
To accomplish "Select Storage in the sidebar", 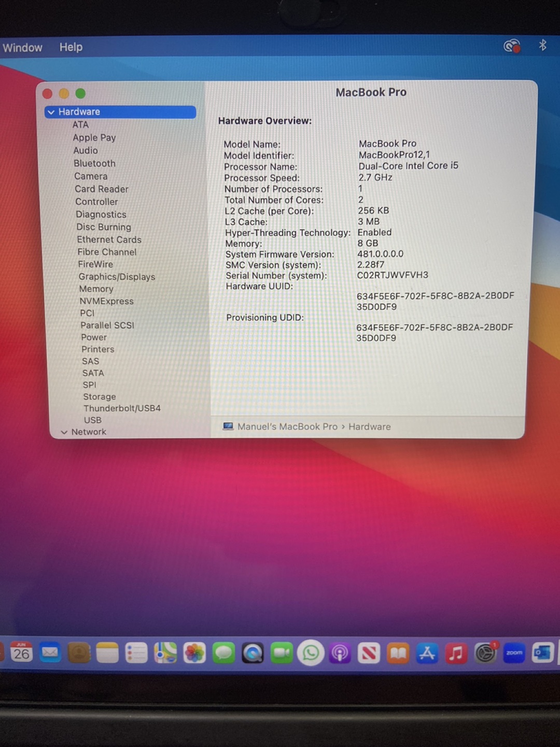I will (x=100, y=397).
